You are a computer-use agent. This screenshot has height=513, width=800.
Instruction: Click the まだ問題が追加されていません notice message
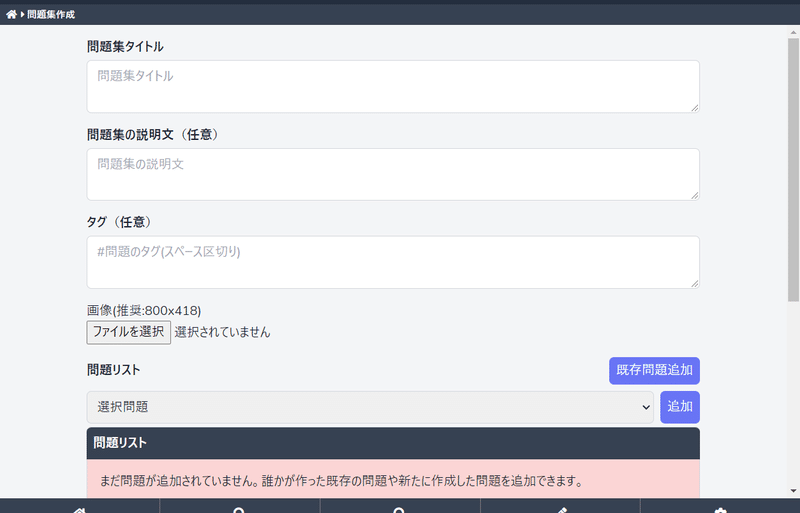click(341, 481)
